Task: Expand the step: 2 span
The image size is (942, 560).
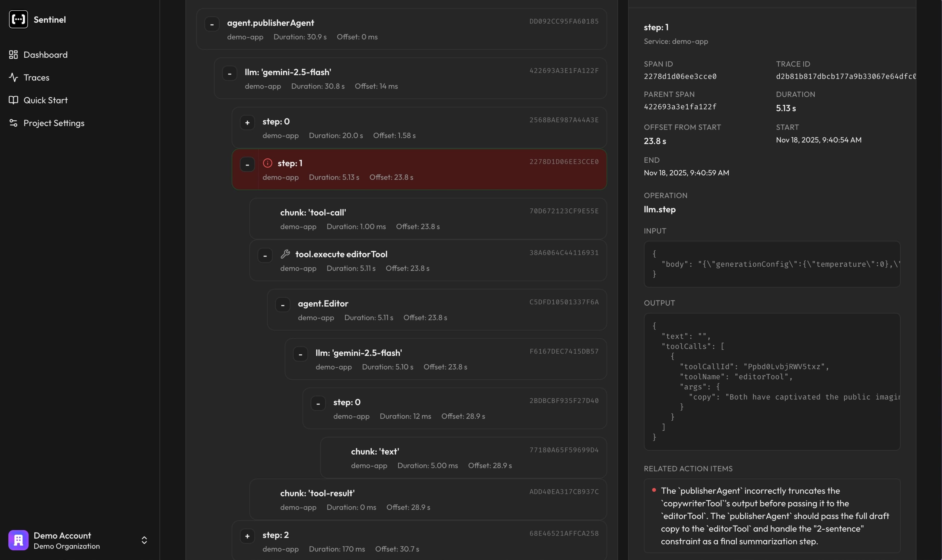Action: click(x=247, y=536)
